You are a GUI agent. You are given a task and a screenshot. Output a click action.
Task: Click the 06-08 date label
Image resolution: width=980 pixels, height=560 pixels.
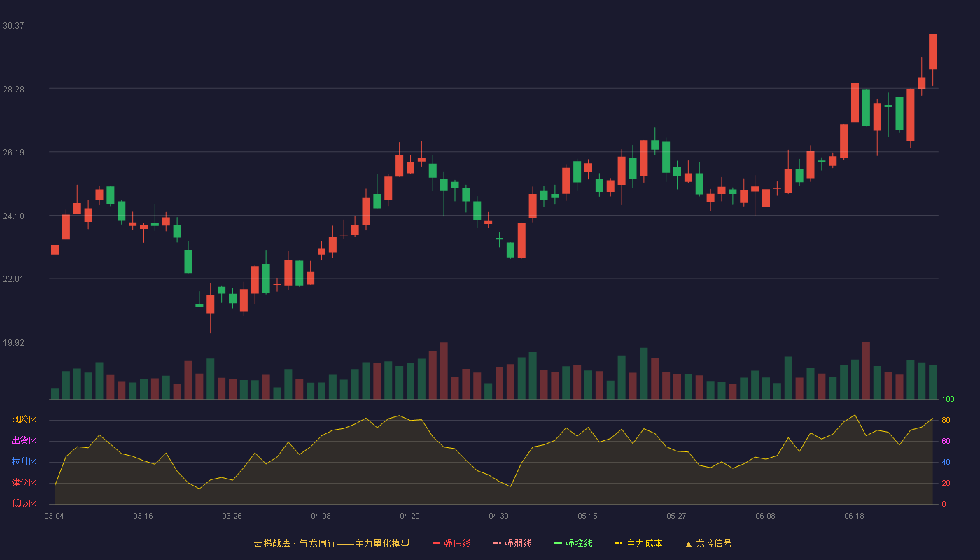(765, 516)
